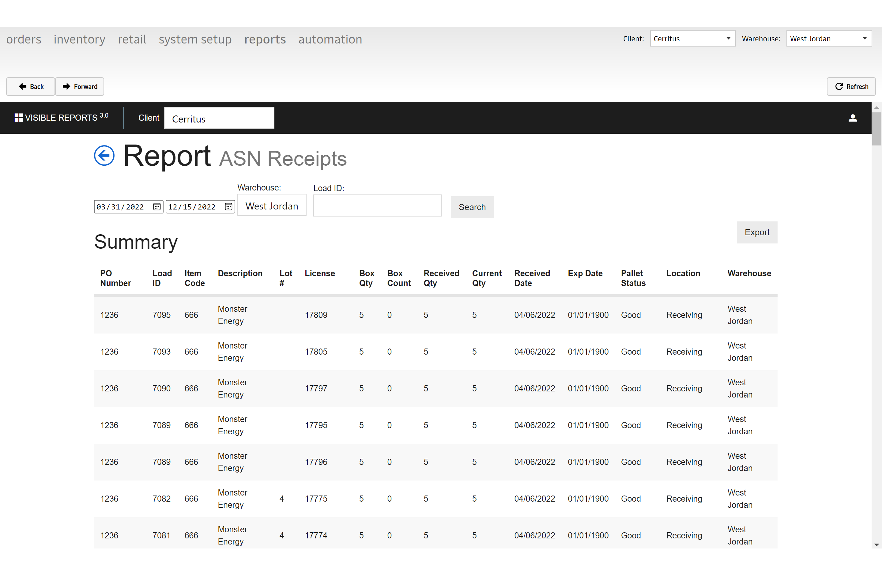Click the ASN Receipts report title
The width and height of the screenshot is (882, 588).
pyautogui.click(x=283, y=158)
